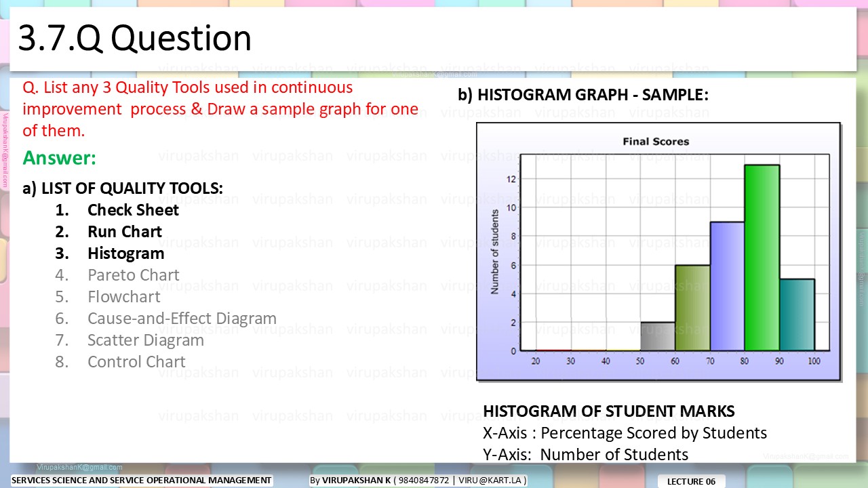
Task: Select the red question paragraph about Quality Tools
Action: tap(221, 108)
